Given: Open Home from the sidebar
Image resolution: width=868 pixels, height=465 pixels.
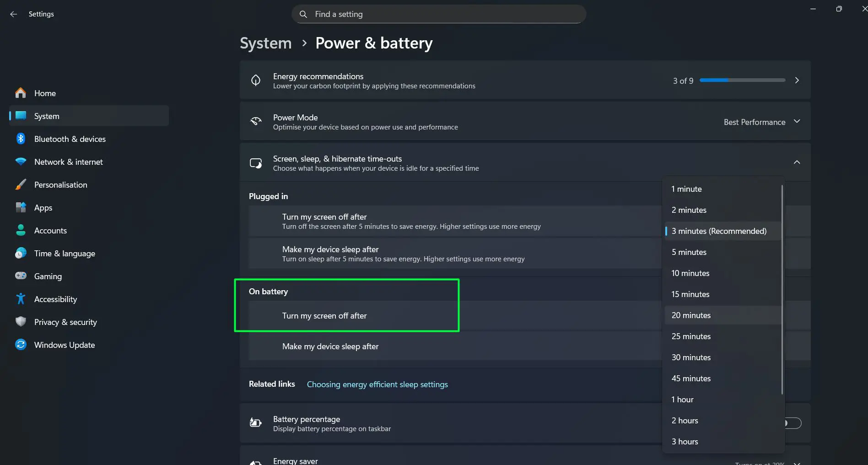Looking at the screenshot, I should pyautogui.click(x=45, y=93).
